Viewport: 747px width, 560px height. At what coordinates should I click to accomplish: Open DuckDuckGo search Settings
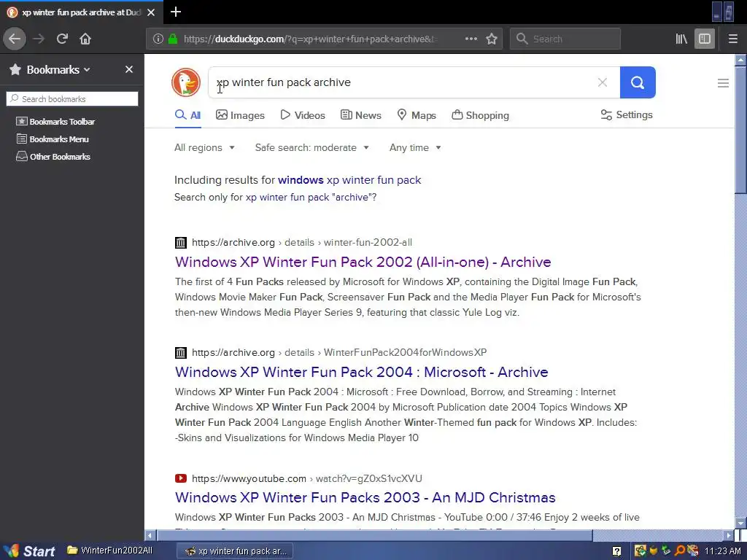click(x=627, y=114)
